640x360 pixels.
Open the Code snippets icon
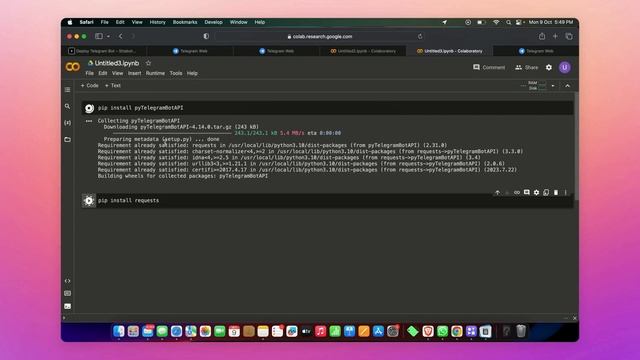click(67, 281)
